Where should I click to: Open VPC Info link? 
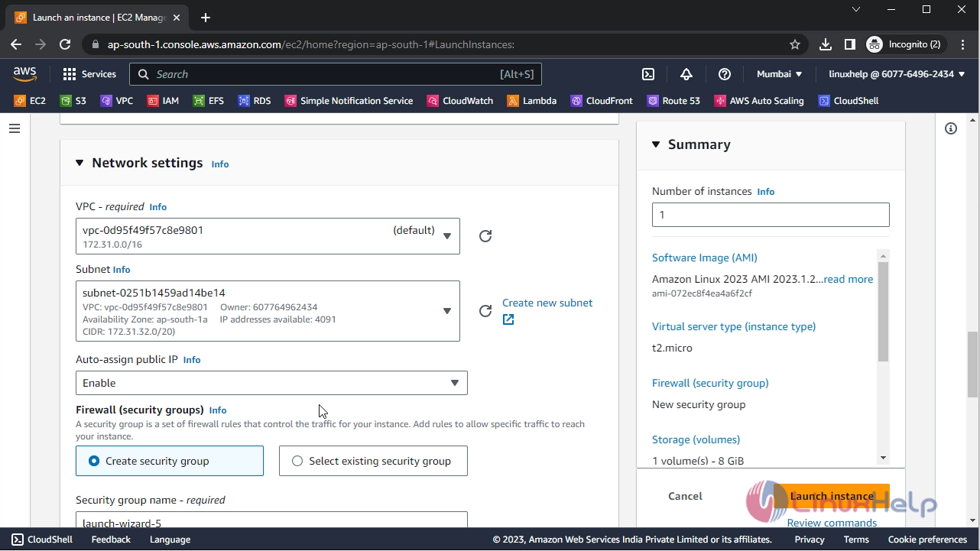click(x=158, y=207)
